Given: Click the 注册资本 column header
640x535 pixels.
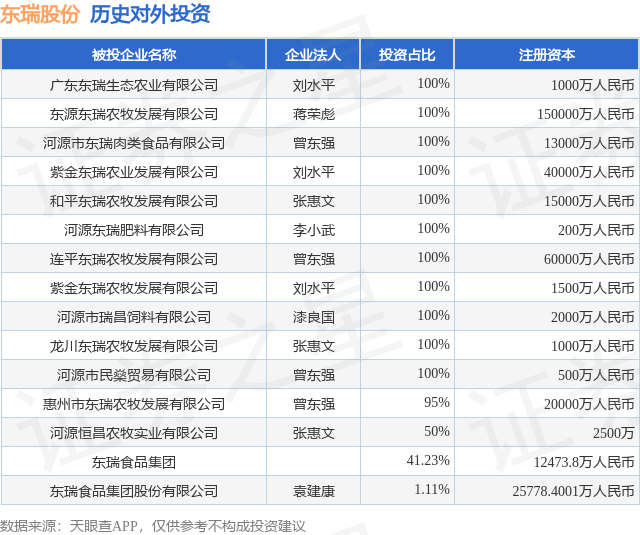Looking at the screenshot, I should pyautogui.click(x=547, y=54).
